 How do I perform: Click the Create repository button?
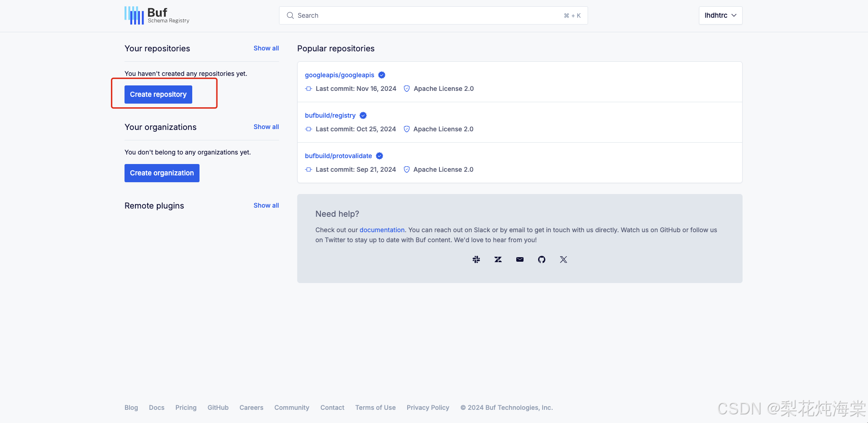click(x=158, y=95)
